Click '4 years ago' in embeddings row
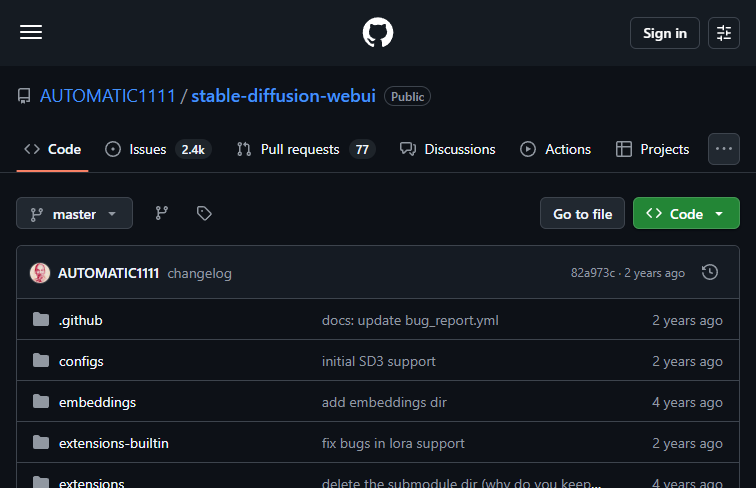 tap(688, 402)
